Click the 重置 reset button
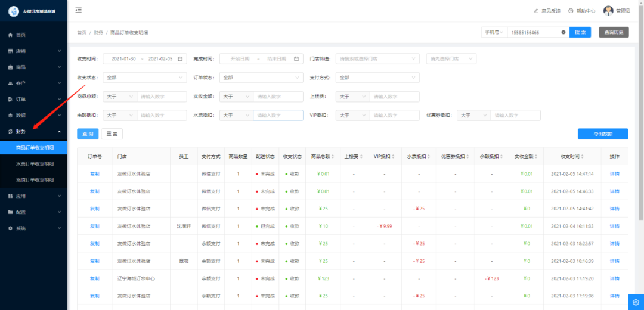 (112, 134)
